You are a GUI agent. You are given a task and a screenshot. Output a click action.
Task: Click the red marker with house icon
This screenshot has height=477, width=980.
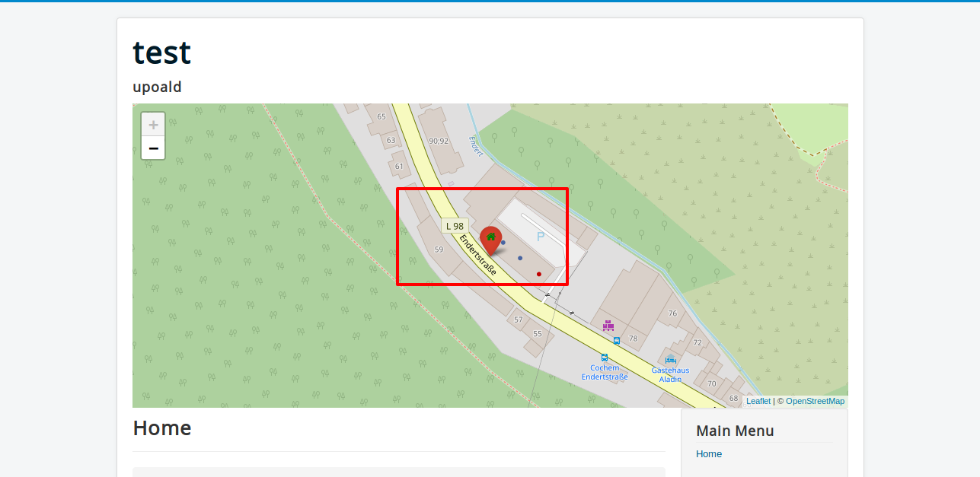point(491,240)
